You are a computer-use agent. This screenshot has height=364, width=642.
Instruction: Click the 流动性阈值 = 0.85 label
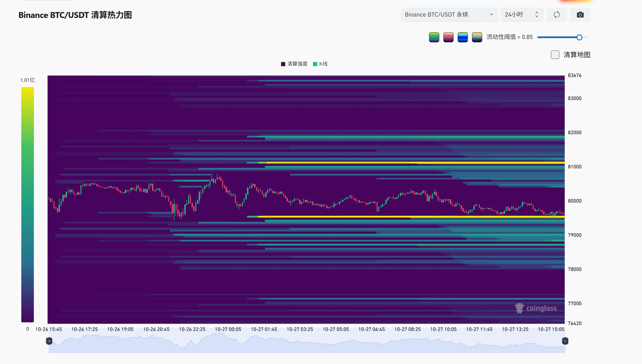point(509,37)
